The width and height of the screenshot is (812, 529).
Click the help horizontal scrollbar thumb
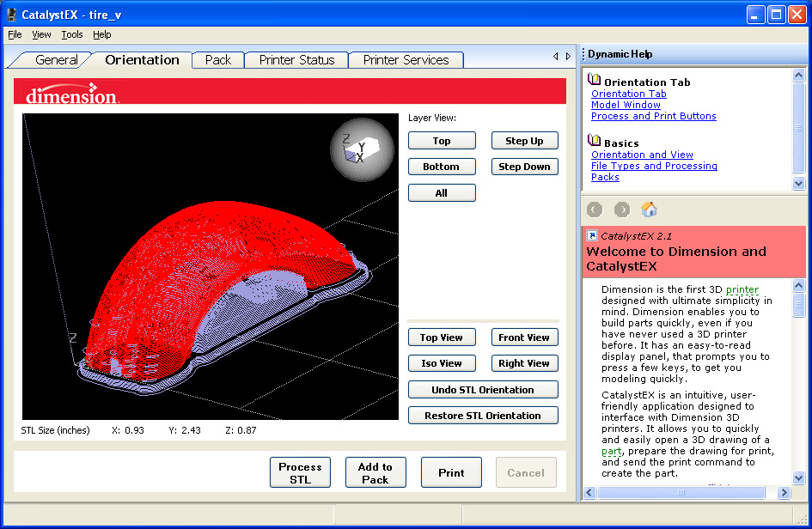(x=681, y=492)
